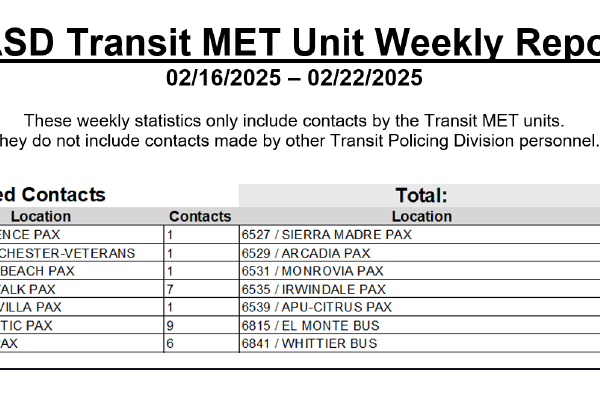Click the "Total:" section heading
600x400 pixels.
coord(421,195)
